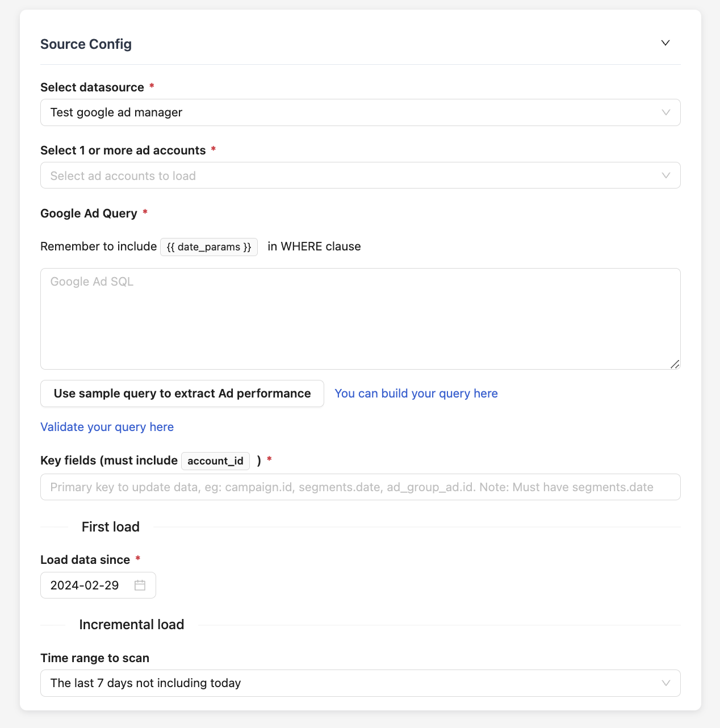Click the Incremental load section divider label
The image size is (720, 728).
click(x=132, y=625)
